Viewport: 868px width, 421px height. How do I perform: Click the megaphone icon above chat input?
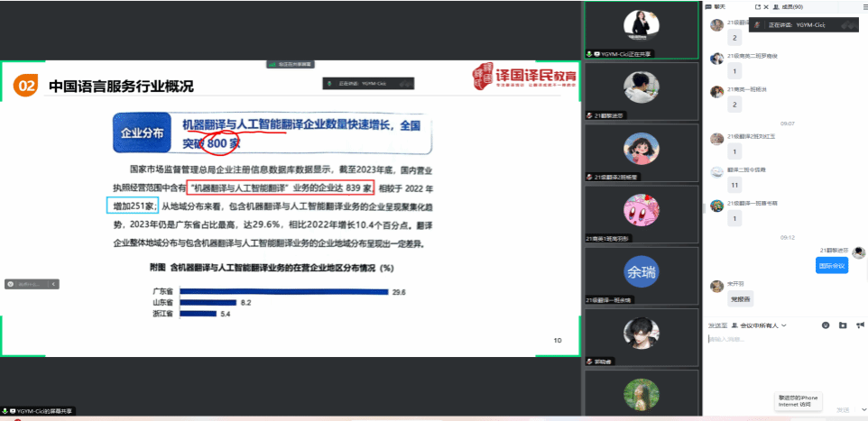(860, 325)
